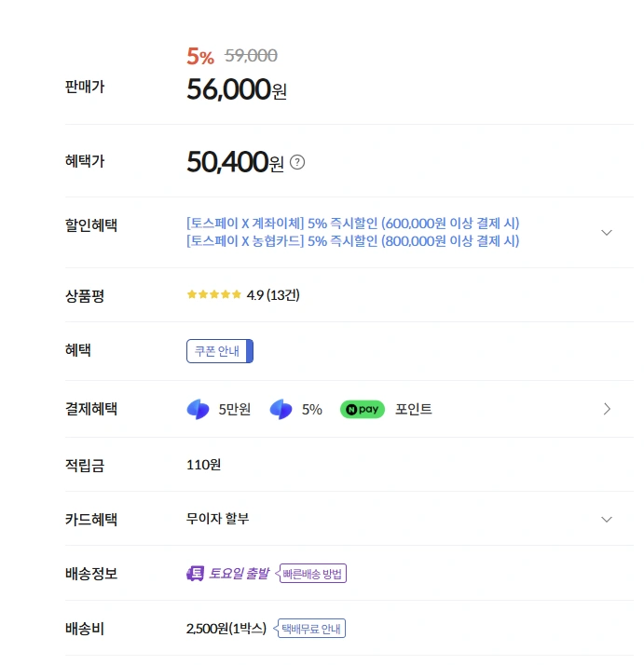Open the 4.9 (13건) review count

click(273, 295)
